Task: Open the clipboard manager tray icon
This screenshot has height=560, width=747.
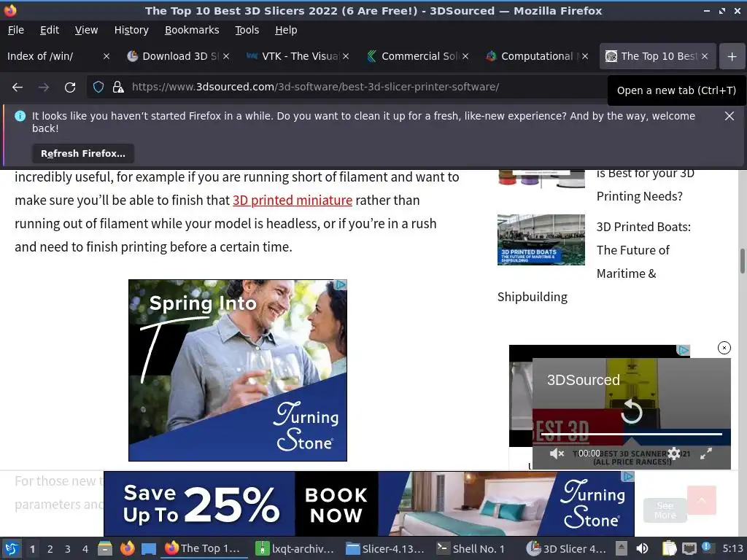Action: (x=670, y=548)
